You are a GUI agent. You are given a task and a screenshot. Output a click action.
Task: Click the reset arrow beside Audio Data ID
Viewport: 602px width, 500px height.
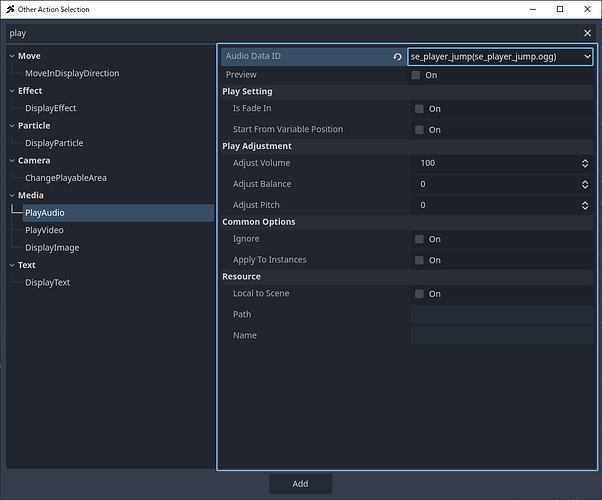click(x=397, y=57)
